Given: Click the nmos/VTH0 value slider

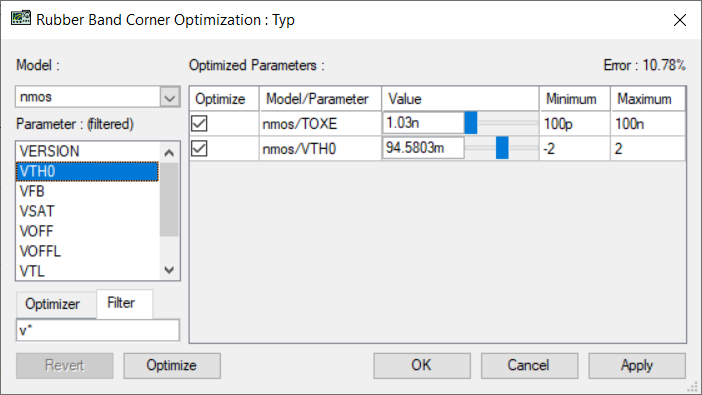Looking at the screenshot, I should (x=502, y=148).
